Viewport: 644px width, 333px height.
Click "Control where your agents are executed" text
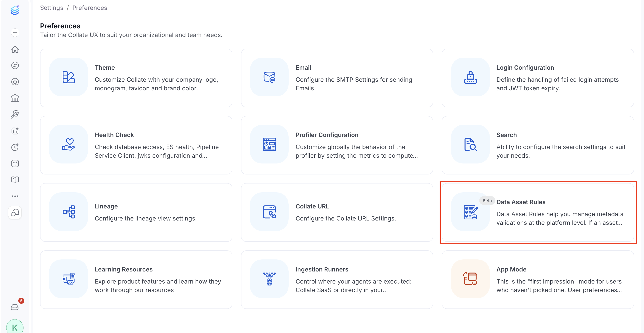(x=353, y=286)
